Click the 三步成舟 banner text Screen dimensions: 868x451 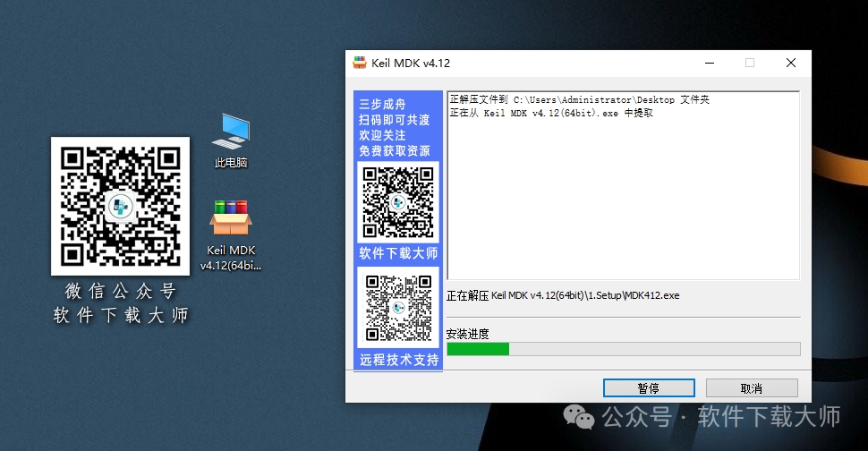point(382,104)
